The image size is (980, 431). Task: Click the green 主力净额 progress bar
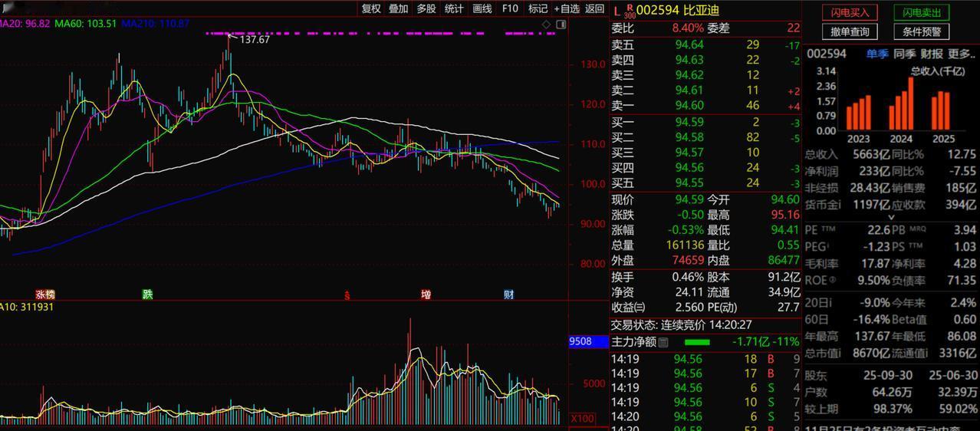point(697,342)
